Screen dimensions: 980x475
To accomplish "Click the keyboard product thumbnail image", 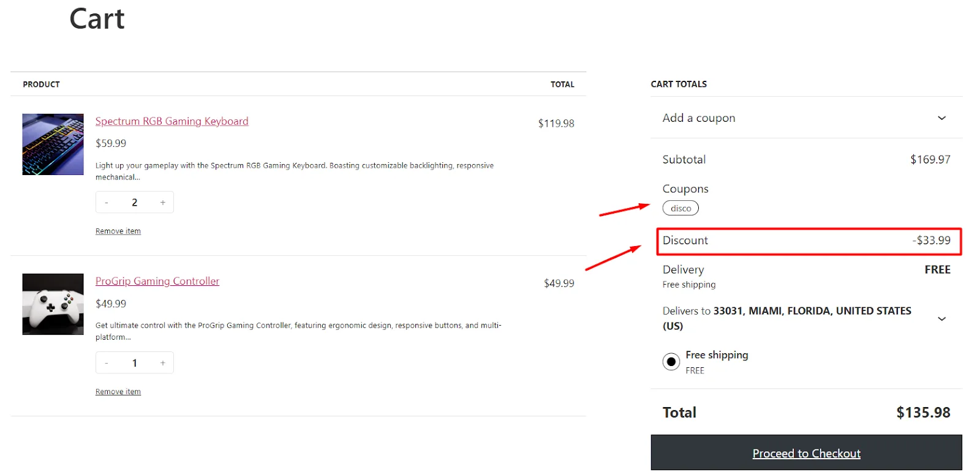I will pyautogui.click(x=53, y=144).
